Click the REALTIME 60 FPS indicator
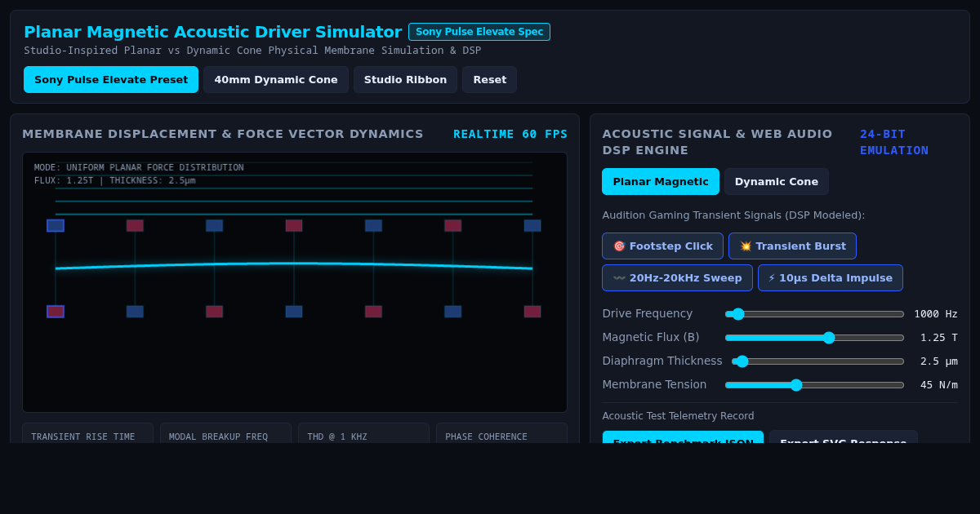Viewport: 980px width, 514px height. tap(510, 134)
